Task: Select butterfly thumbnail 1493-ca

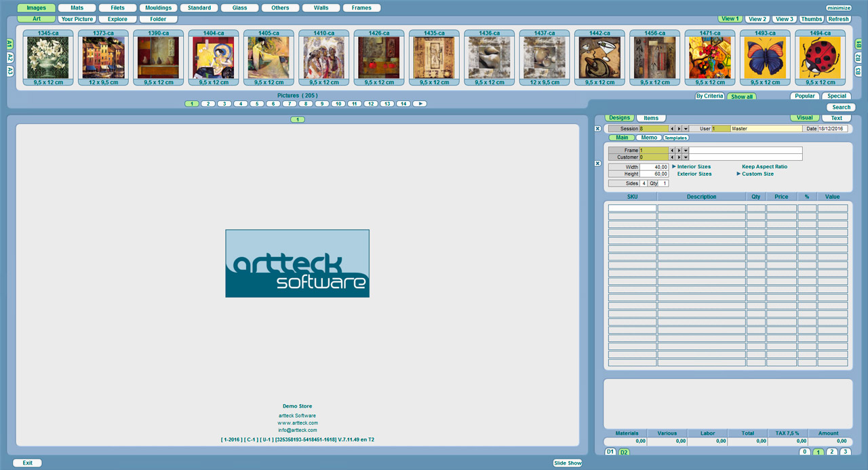Action: tap(765, 58)
